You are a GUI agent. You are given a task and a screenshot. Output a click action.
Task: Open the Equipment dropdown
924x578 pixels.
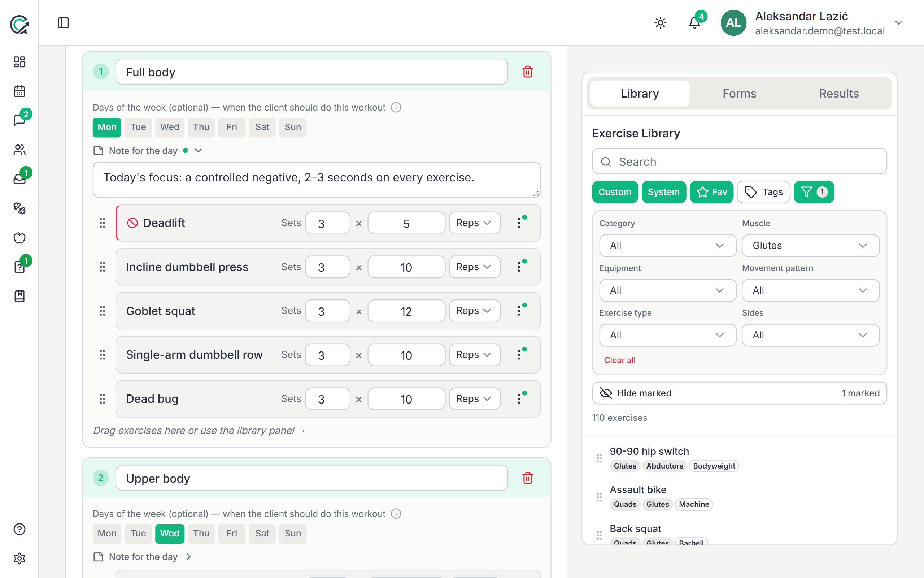point(667,290)
